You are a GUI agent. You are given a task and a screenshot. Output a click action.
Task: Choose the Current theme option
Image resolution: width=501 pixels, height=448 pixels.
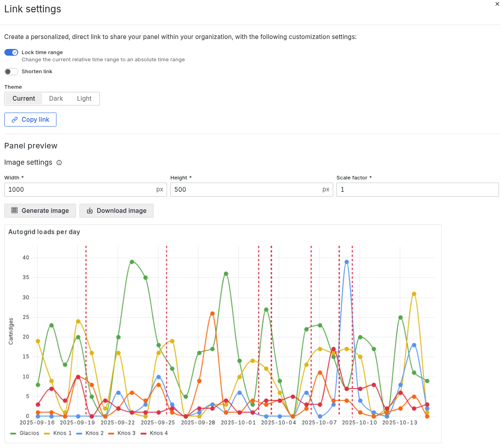(x=24, y=99)
